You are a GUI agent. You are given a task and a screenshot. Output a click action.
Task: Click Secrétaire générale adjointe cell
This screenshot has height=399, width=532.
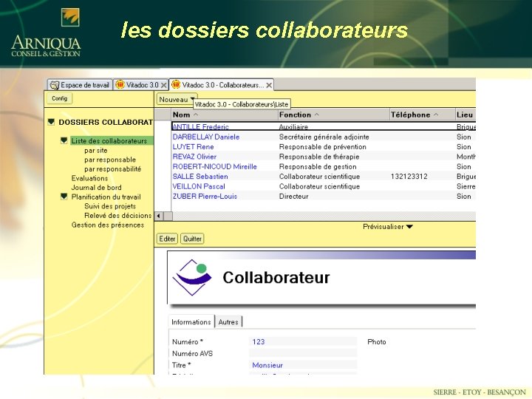click(x=324, y=137)
